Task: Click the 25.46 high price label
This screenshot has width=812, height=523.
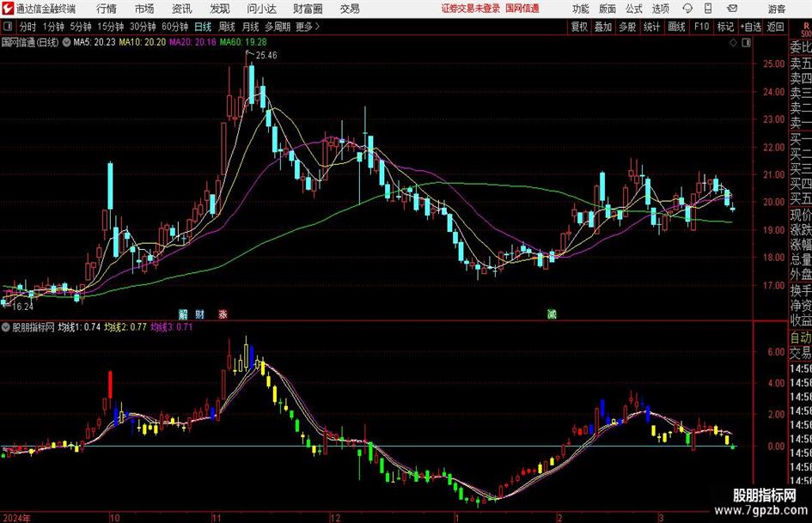Action: click(x=266, y=56)
